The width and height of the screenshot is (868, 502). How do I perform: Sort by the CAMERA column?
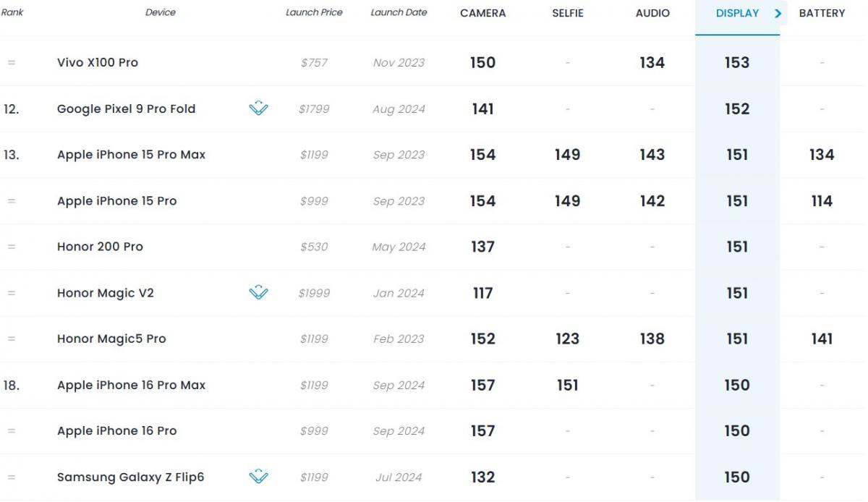pyautogui.click(x=482, y=13)
